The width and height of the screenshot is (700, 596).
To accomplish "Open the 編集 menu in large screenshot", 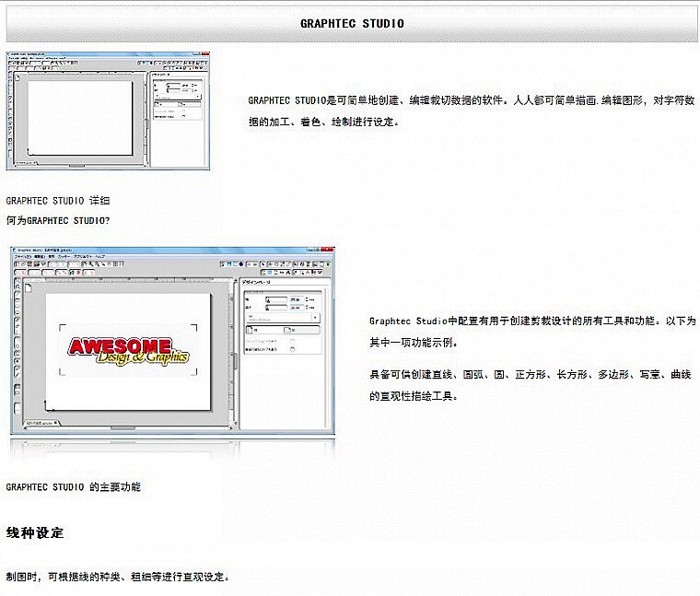I will [x=41, y=255].
